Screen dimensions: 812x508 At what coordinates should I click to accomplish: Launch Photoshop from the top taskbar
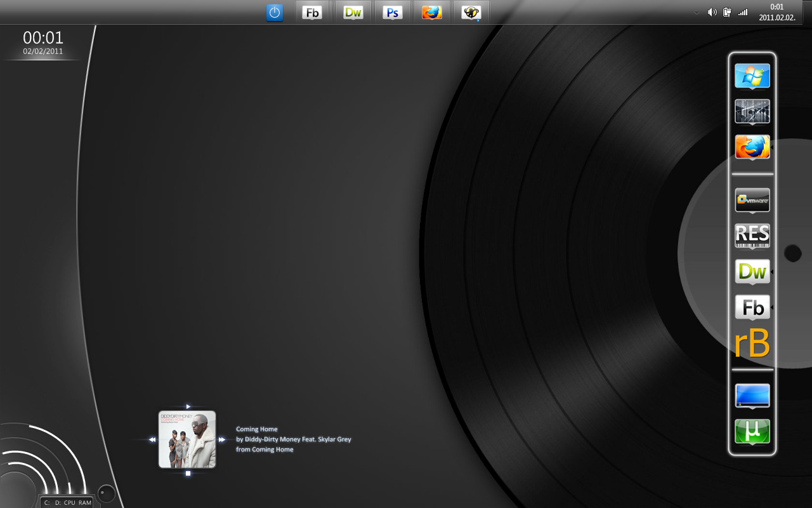[393, 12]
